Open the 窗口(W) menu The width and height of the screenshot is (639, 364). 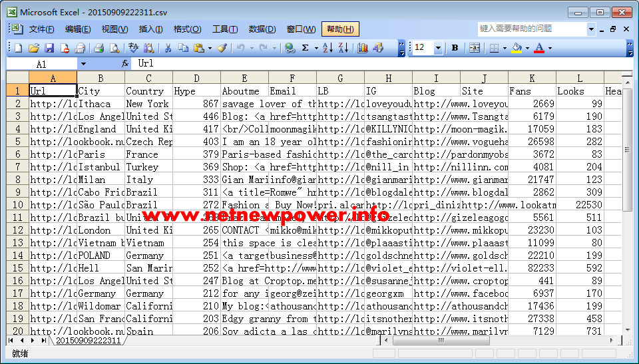tap(301, 29)
